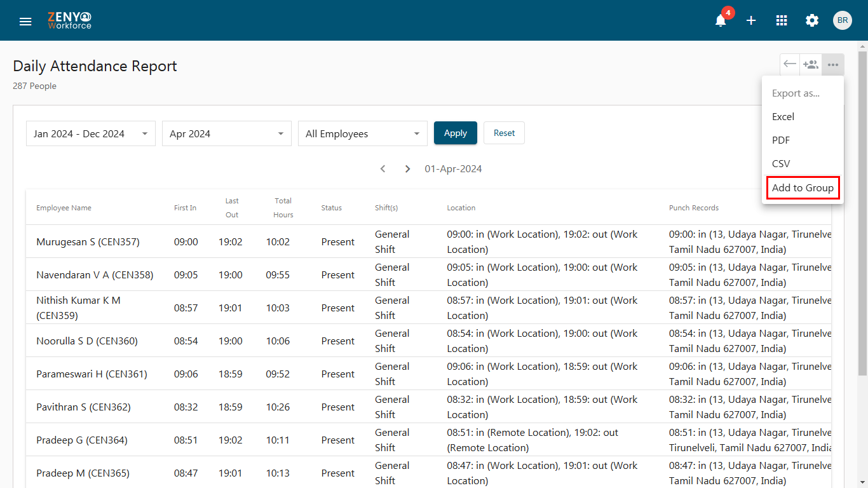Open the hamburger navigation menu
868x488 pixels.
point(25,21)
